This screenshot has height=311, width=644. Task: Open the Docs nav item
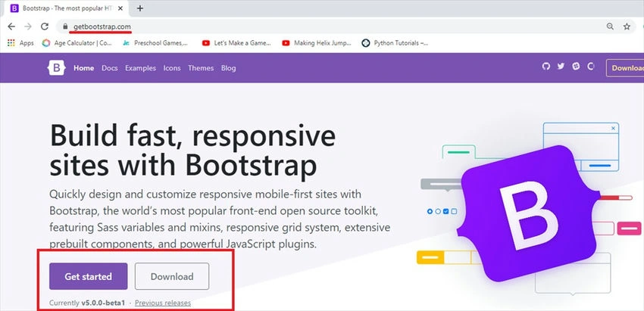[110, 68]
